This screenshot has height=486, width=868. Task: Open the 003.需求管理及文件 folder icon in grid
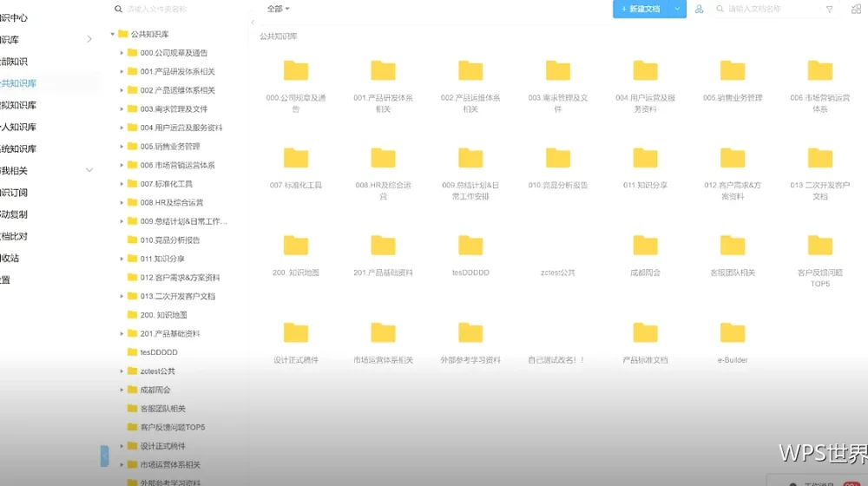pyautogui.click(x=558, y=71)
